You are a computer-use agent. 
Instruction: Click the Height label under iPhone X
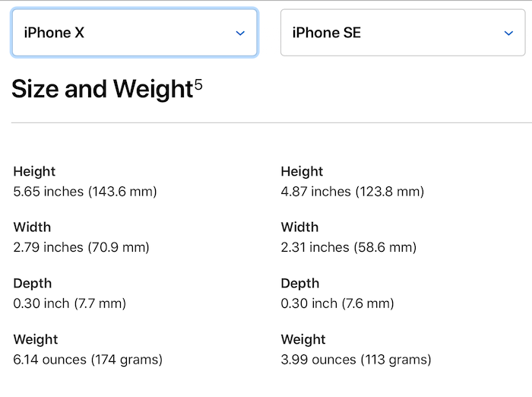[34, 172]
